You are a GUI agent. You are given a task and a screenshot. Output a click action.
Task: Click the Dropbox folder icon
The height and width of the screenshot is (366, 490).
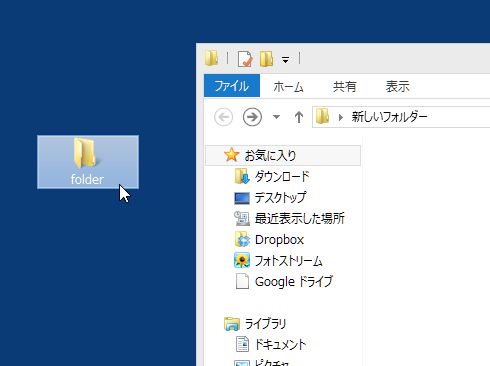pyautogui.click(x=242, y=240)
